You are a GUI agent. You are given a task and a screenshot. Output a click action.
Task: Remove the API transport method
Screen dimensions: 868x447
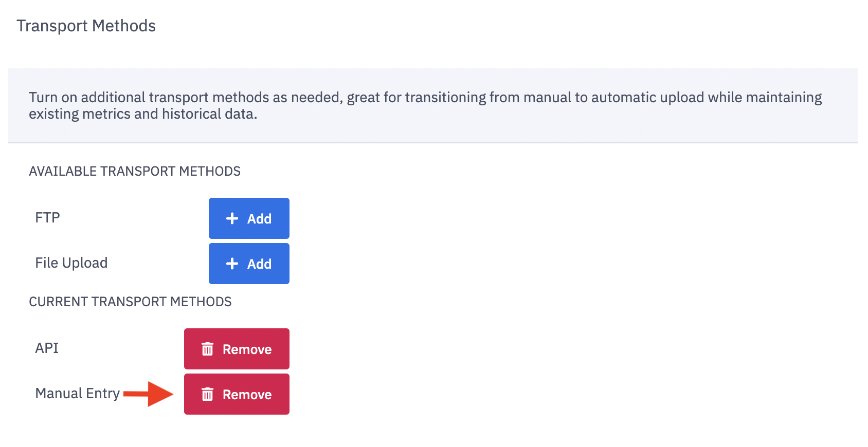[237, 349]
